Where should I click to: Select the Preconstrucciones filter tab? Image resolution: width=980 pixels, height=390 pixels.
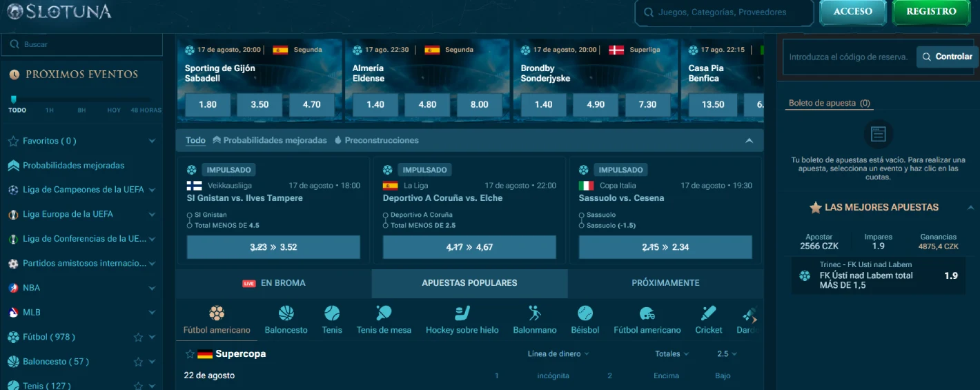point(377,140)
